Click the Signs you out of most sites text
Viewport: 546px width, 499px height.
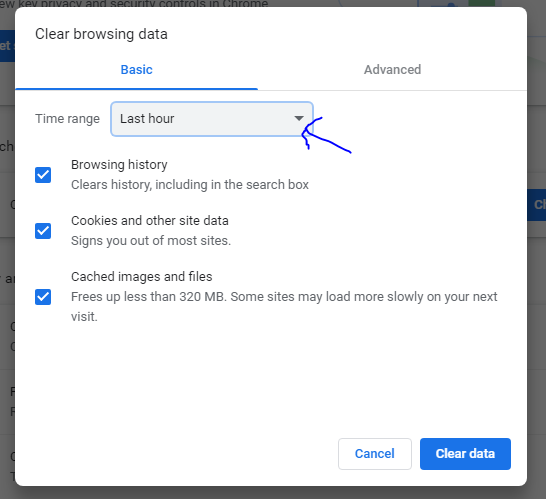(151, 241)
